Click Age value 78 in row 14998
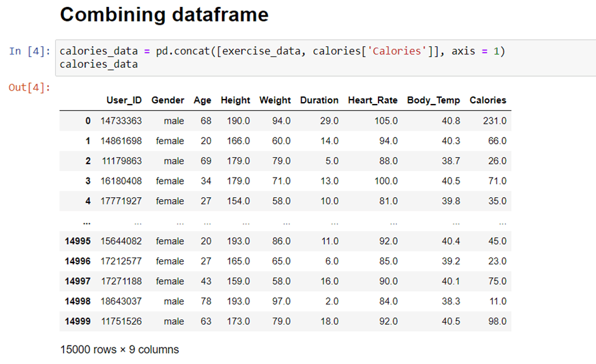Screen dimensions: 596x364 tap(206, 302)
